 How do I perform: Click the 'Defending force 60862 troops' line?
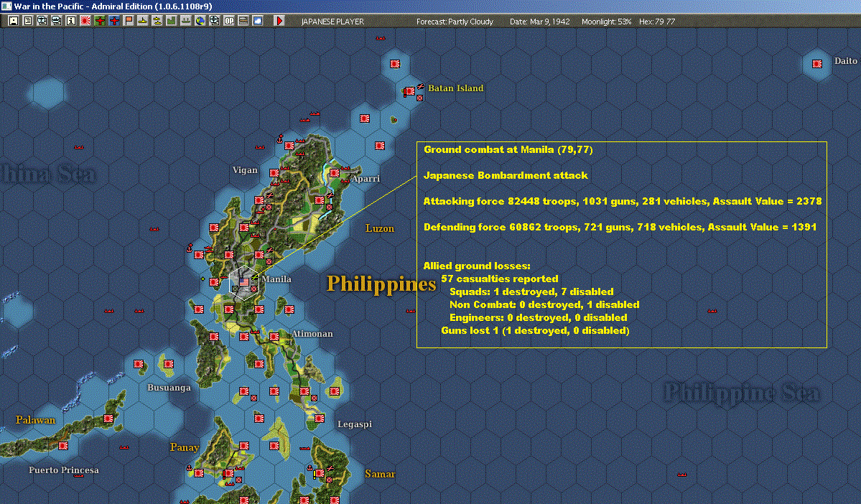[620, 228]
